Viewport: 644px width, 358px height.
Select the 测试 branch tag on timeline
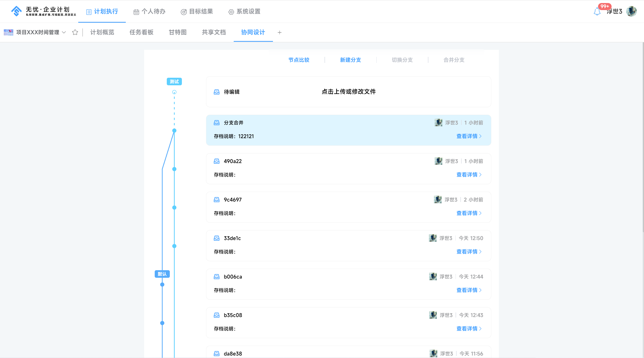click(174, 82)
